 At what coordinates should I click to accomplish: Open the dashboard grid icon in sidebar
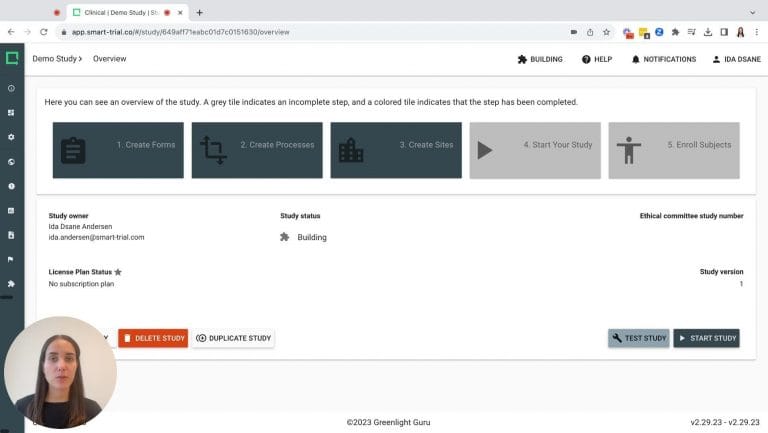[x=11, y=113]
